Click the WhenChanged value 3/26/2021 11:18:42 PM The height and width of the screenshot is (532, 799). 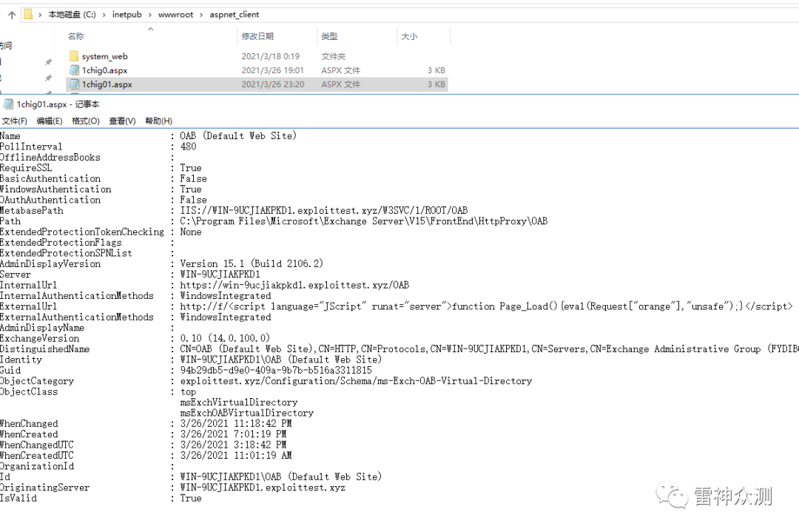click(x=236, y=424)
